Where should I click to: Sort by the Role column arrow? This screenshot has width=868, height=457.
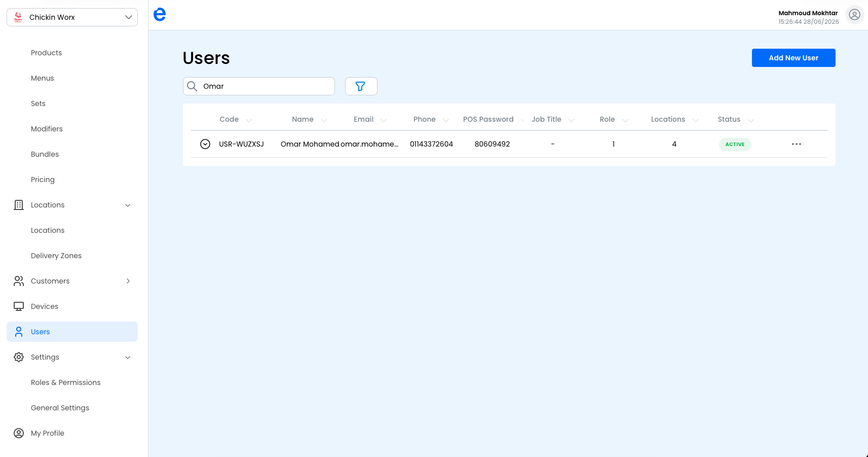pyautogui.click(x=625, y=120)
